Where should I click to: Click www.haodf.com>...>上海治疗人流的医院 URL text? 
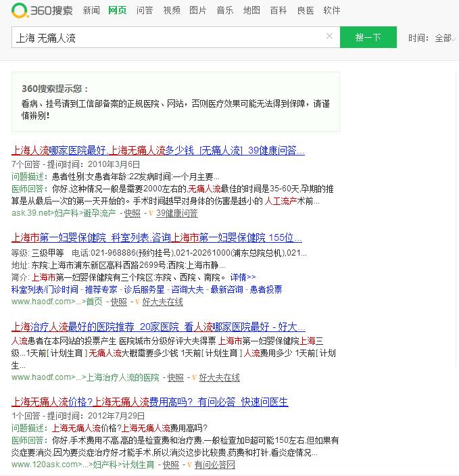[x=85, y=378]
